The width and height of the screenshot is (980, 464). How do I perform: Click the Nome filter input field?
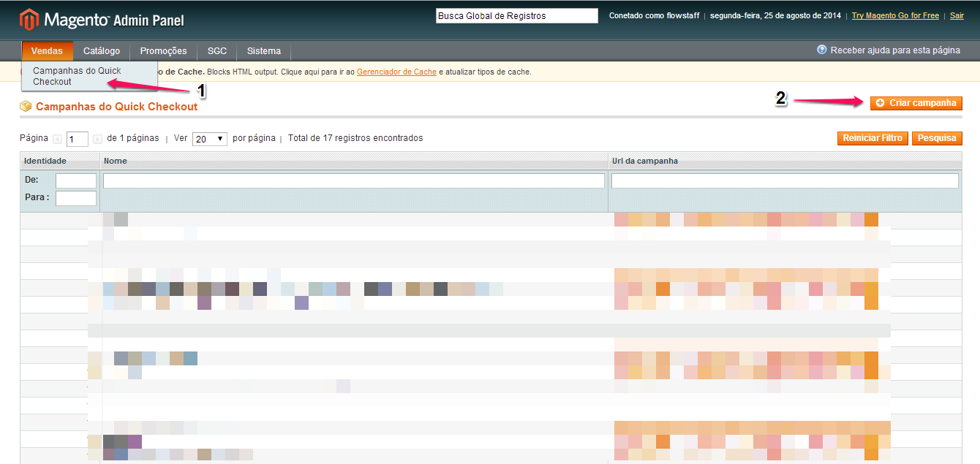pyautogui.click(x=354, y=180)
